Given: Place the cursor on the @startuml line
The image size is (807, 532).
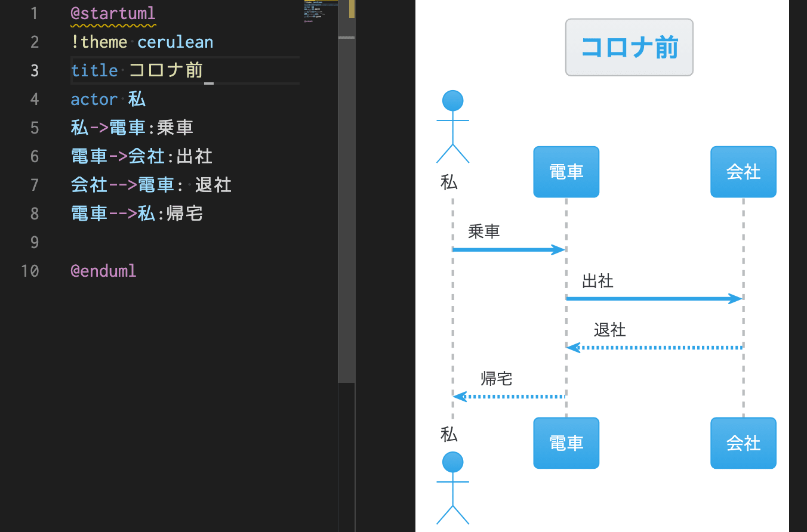Looking at the screenshot, I should click(x=113, y=13).
